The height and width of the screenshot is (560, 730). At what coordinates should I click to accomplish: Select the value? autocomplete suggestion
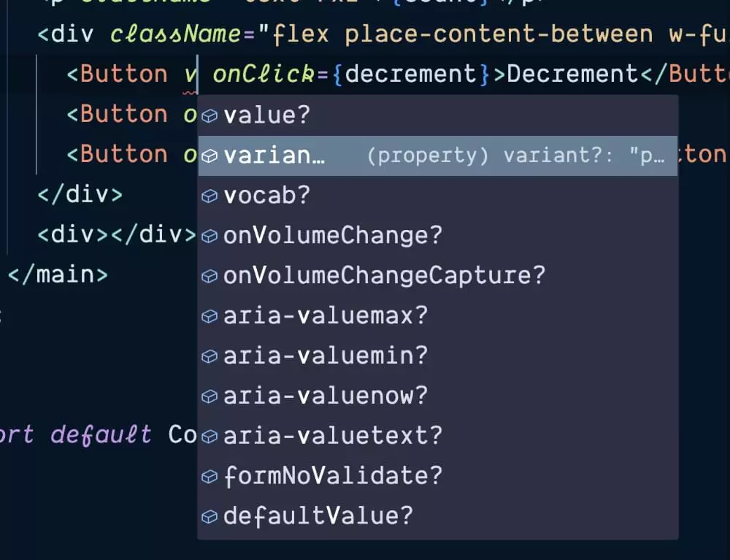[437, 115]
